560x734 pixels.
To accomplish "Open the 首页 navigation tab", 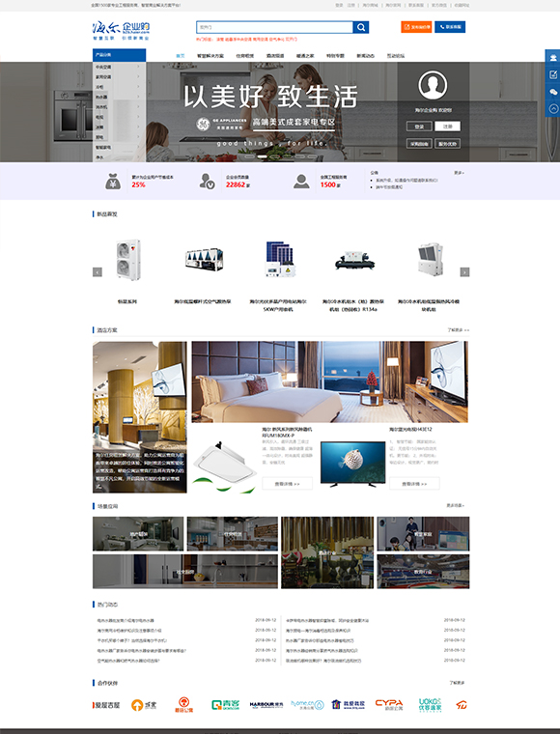I will (x=181, y=56).
